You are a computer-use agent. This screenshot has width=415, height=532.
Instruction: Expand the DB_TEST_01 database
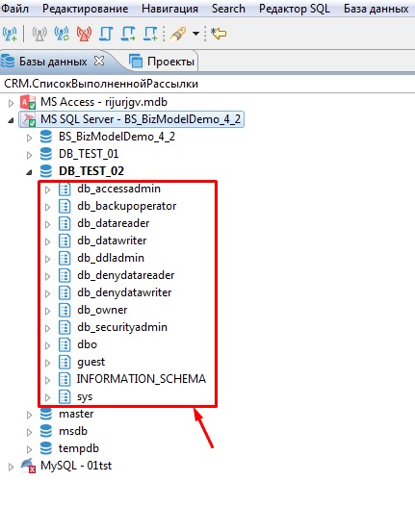pos(30,155)
